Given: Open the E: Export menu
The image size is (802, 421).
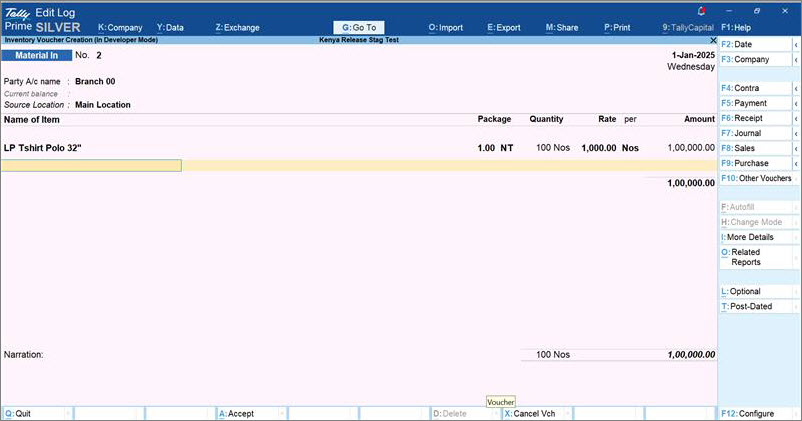Looking at the screenshot, I should click(x=504, y=28).
